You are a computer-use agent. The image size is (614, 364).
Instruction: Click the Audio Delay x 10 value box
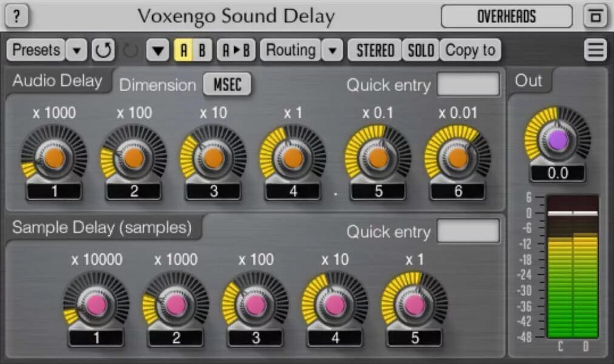tap(214, 191)
